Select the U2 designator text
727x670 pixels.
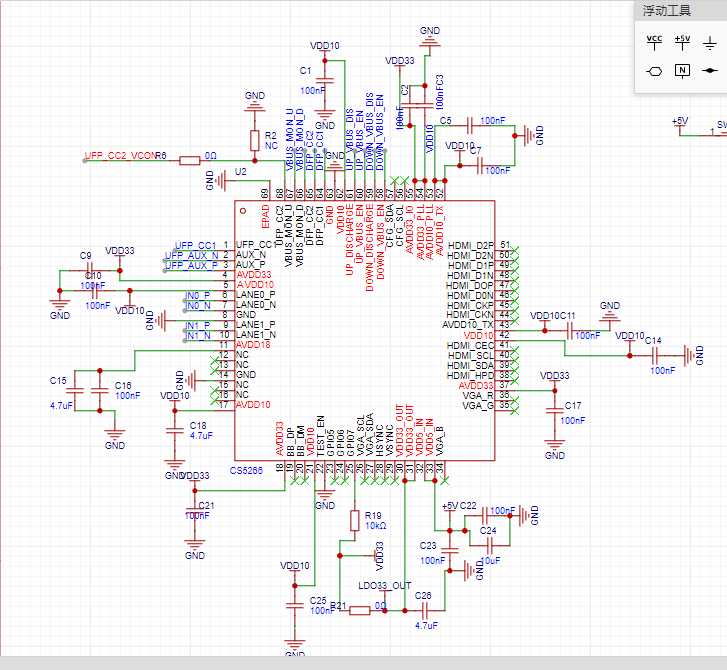coord(241,172)
